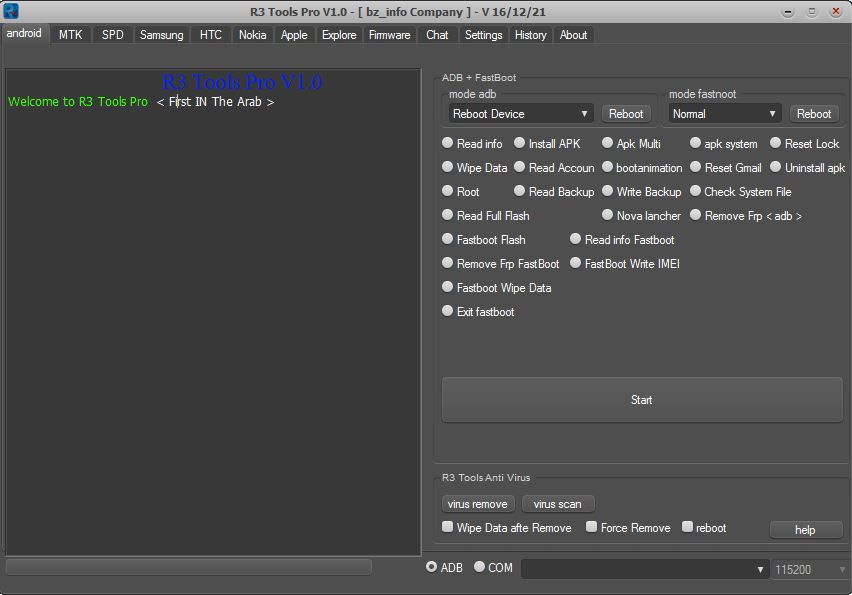This screenshot has width=852, height=595.
Task: Switch to the MTK tab
Action: pos(71,35)
